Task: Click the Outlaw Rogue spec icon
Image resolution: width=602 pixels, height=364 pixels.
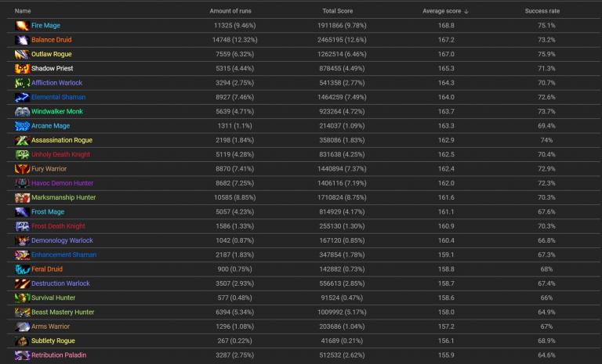Action: [22, 55]
